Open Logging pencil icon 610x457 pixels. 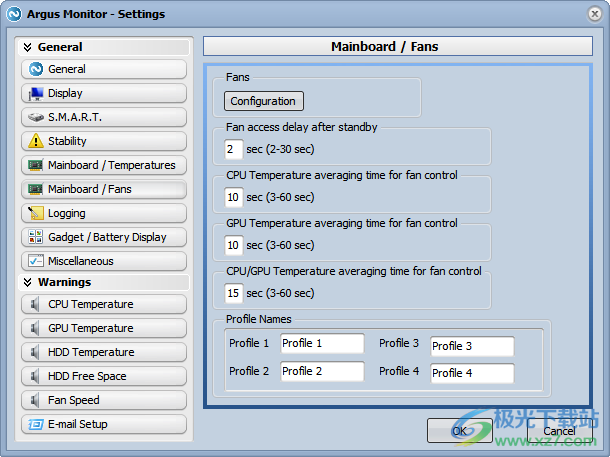[36, 213]
